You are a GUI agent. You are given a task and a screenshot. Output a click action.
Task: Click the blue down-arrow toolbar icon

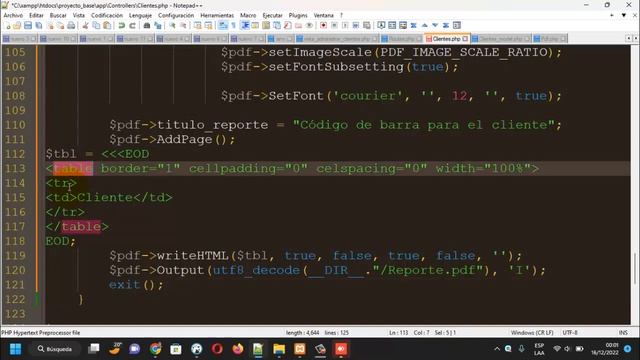point(435,26)
